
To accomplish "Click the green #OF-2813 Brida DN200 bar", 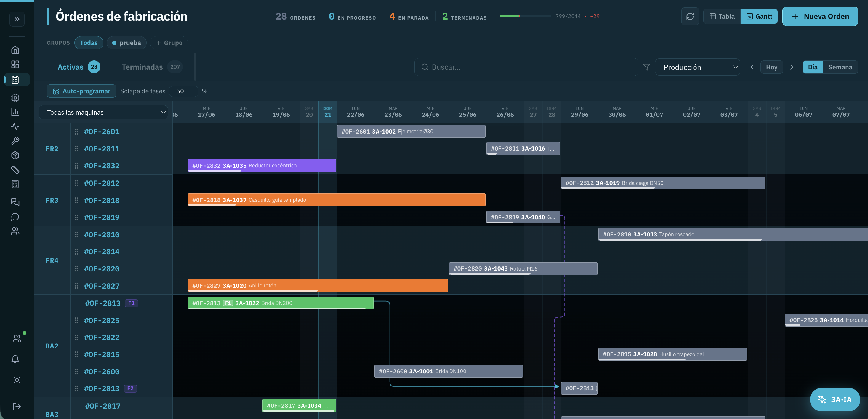I will (280, 303).
